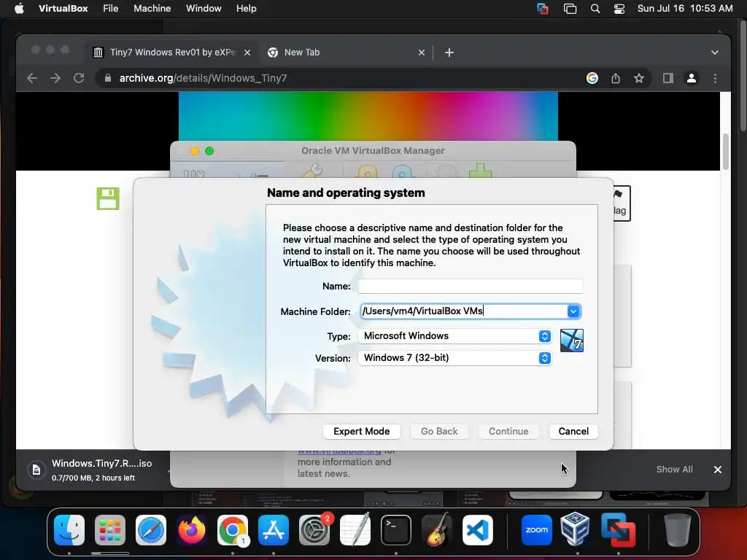Toggle the Chrome side panel icon
This screenshot has height=560, width=747.
click(x=668, y=78)
